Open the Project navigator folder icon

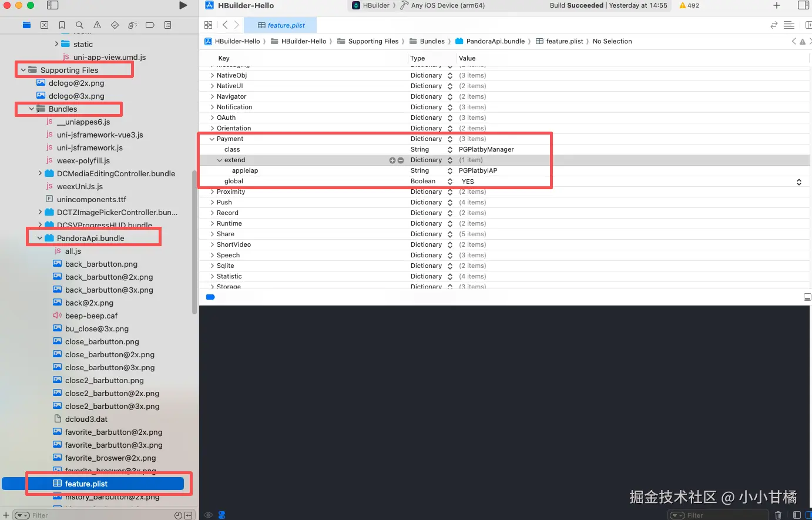click(26, 25)
